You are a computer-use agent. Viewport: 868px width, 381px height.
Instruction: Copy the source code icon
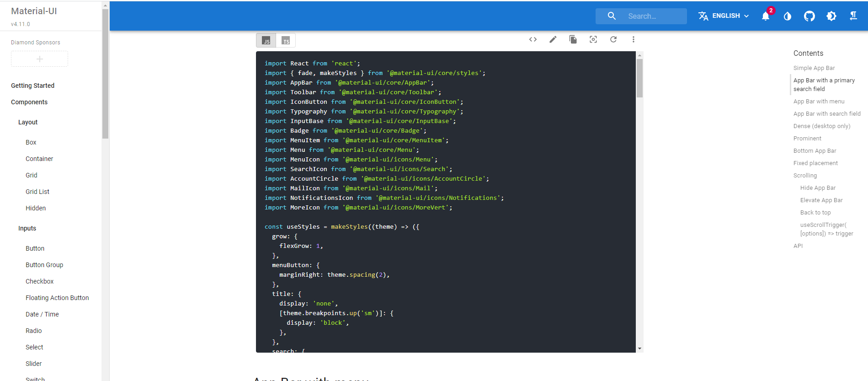[x=573, y=39]
